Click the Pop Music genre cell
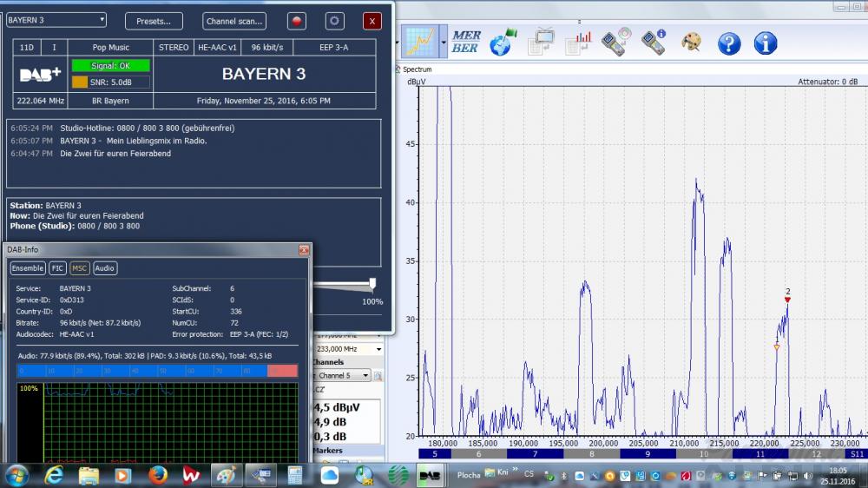The width and height of the screenshot is (868, 488). (x=111, y=48)
